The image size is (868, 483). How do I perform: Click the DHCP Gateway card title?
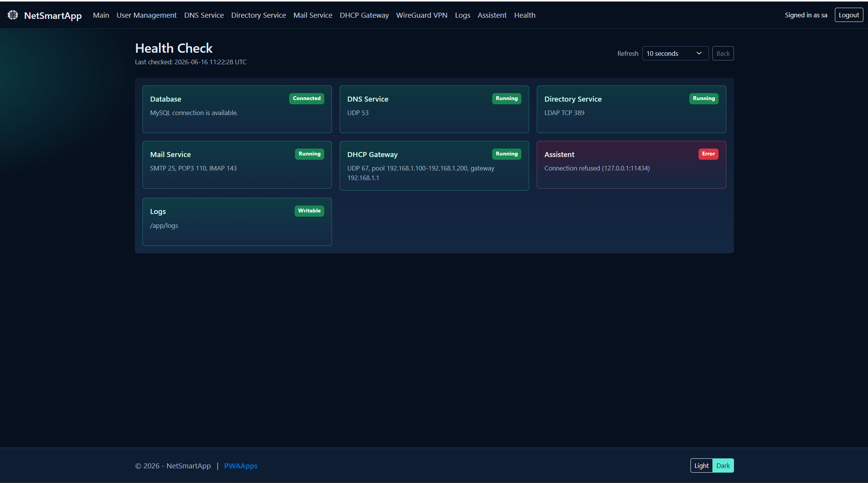pyautogui.click(x=372, y=154)
